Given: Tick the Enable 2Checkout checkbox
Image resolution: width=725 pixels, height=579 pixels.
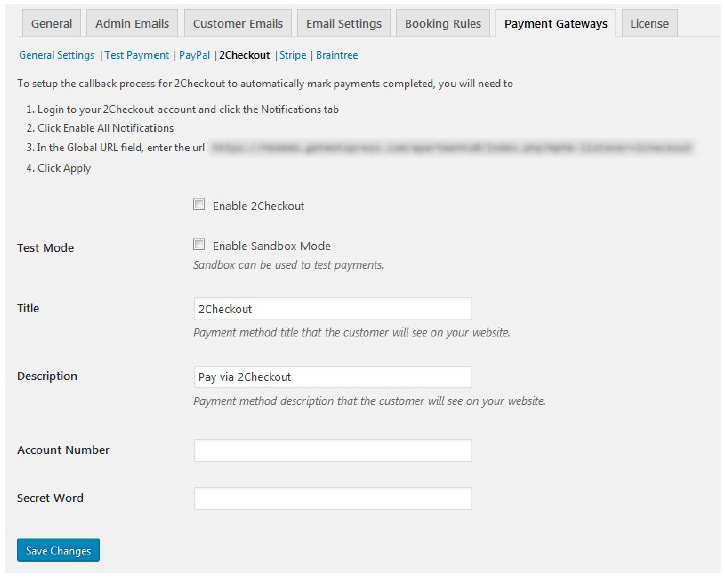Looking at the screenshot, I should [199, 205].
